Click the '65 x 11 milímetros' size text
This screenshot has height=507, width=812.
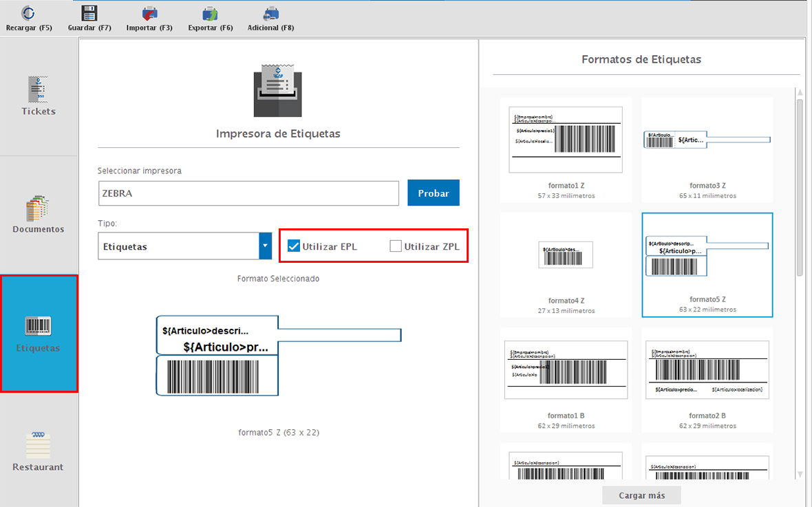pos(707,196)
